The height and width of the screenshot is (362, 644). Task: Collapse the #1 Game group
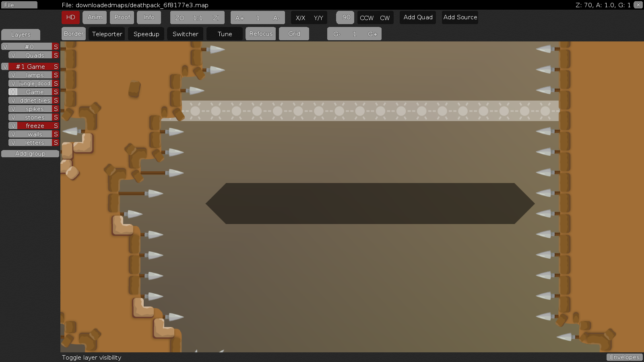[5, 66]
